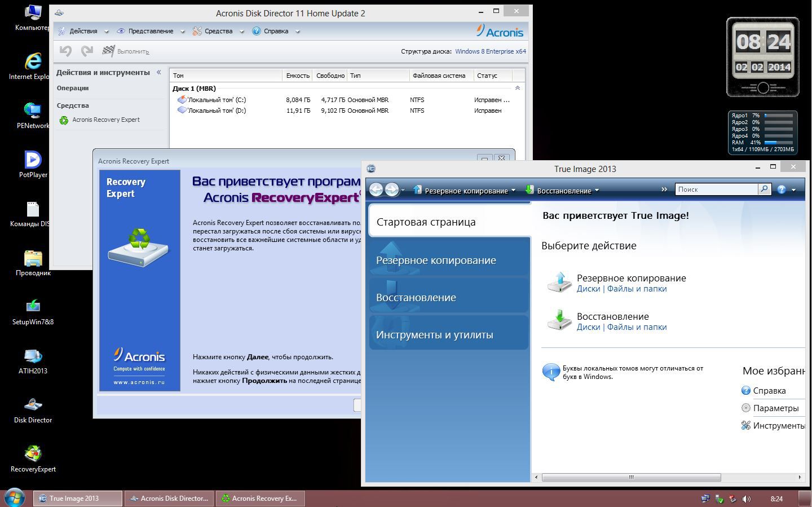Click the horizontal scrollbar in True Image
The image size is (812, 507).
click(x=632, y=477)
